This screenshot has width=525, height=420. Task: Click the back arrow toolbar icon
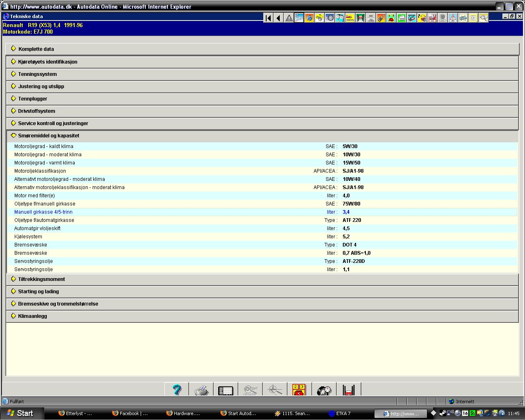[278, 18]
